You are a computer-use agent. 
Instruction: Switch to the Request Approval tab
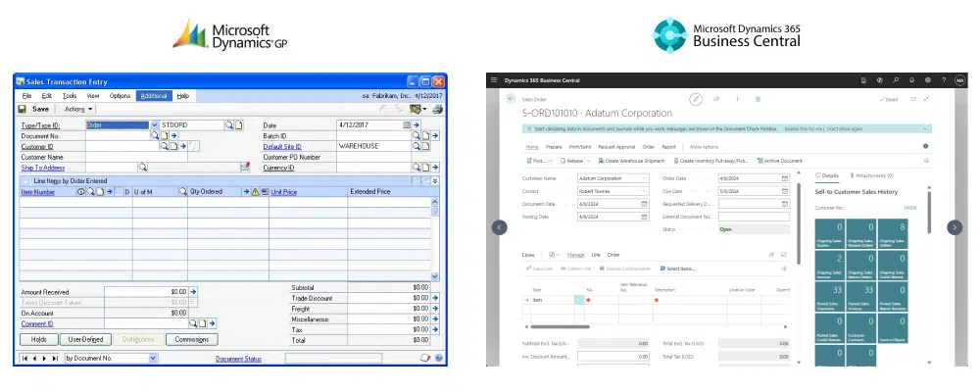click(x=616, y=147)
